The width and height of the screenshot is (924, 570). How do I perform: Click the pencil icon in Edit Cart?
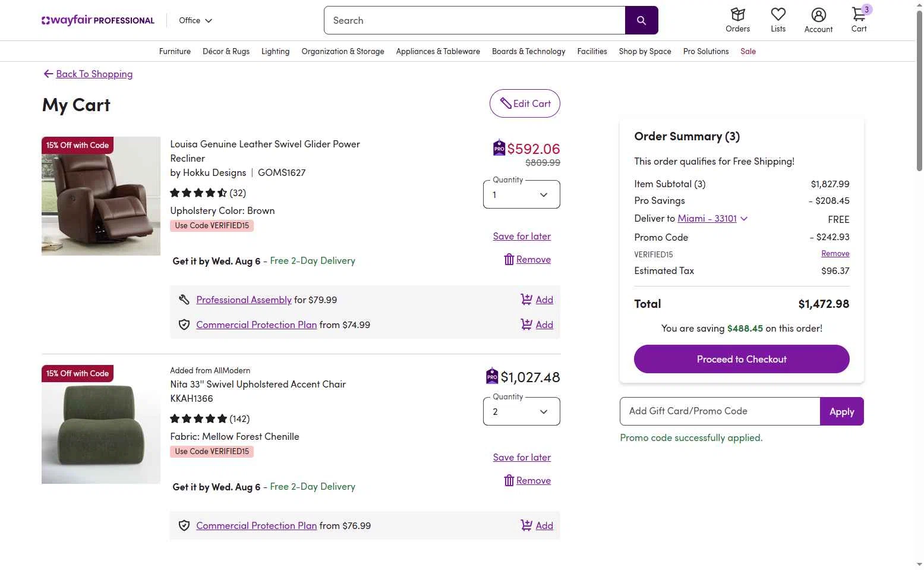[506, 103]
